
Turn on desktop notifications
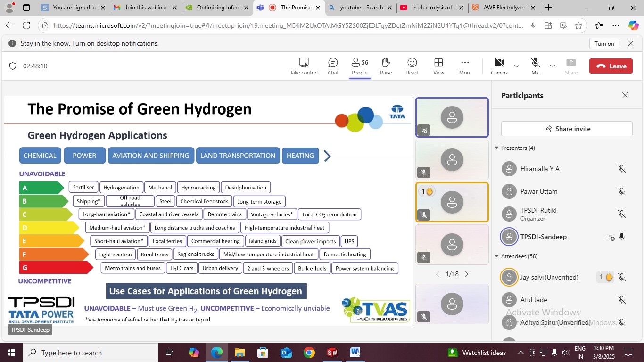[x=604, y=43]
